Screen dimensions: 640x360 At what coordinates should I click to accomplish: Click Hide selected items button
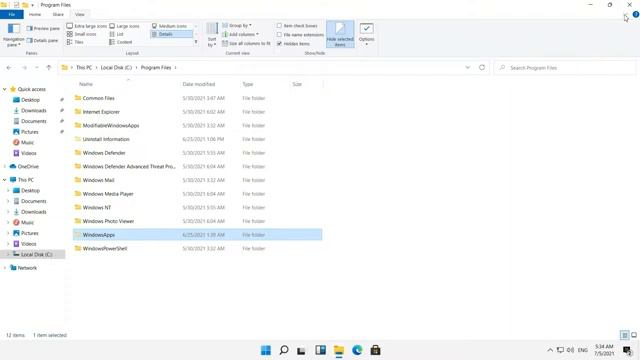coord(340,34)
